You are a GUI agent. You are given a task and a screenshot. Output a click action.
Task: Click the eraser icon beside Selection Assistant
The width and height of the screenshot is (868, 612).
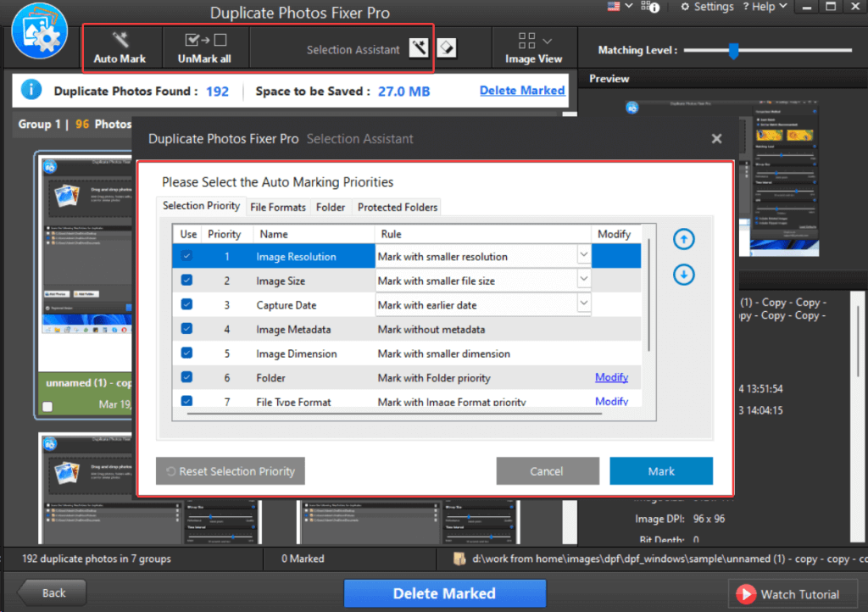tap(447, 48)
